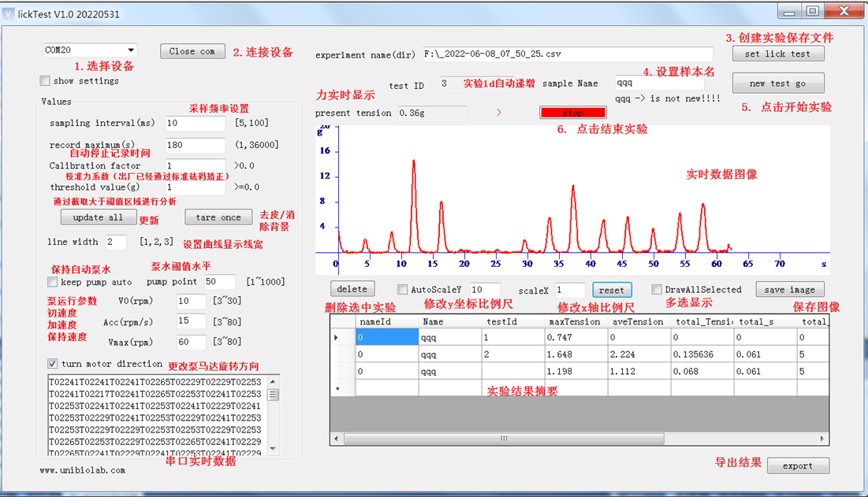868x497 pixels.
Task: Click the testId column header
Action: click(513, 322)
